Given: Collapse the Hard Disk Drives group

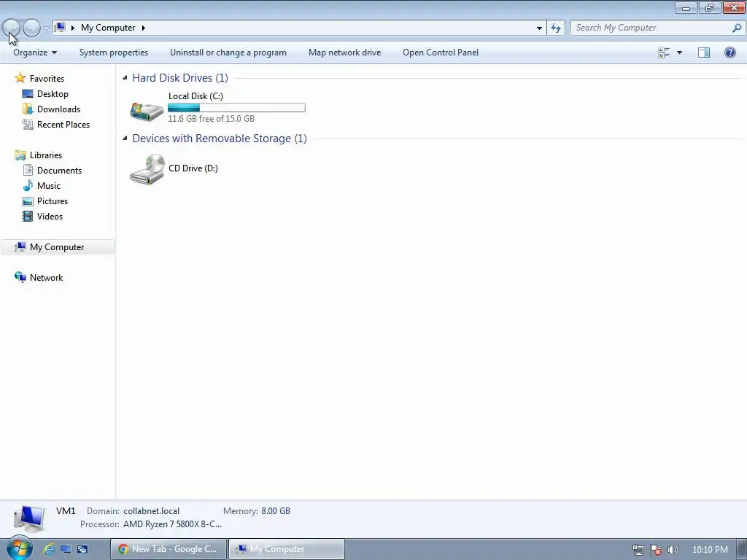Looking at the screenshot, I should [125, 77].
